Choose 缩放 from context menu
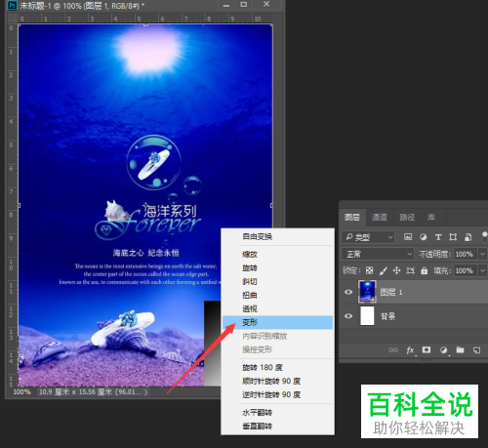Image resolution: width=488 pixels, height=448 pixels. click(277, 254)
